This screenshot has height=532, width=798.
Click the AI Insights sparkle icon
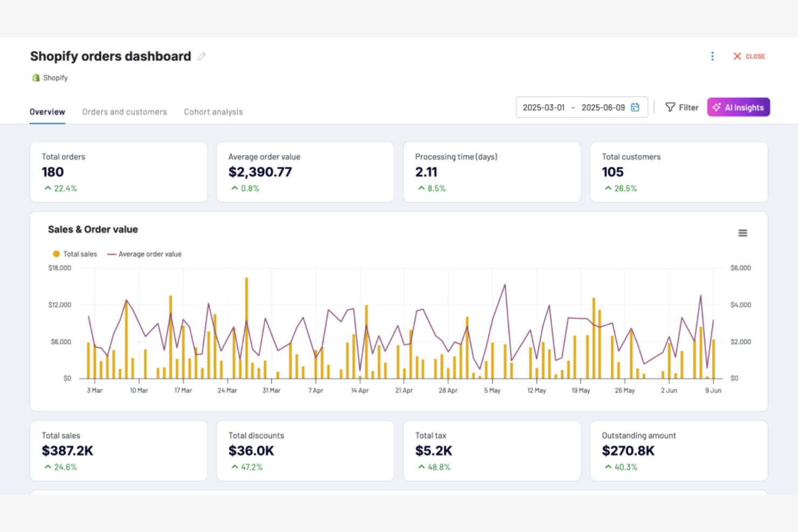[717, 107]
